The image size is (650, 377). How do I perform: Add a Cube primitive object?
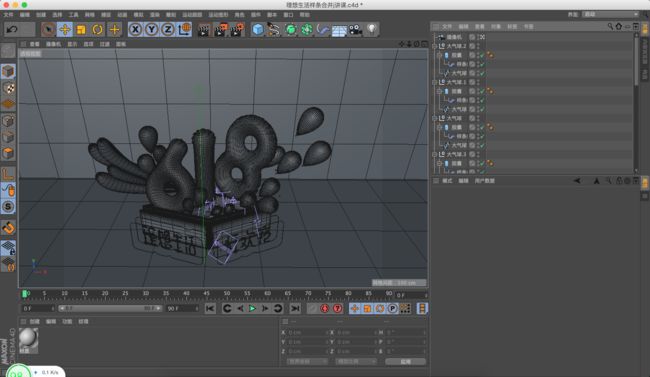258,29
